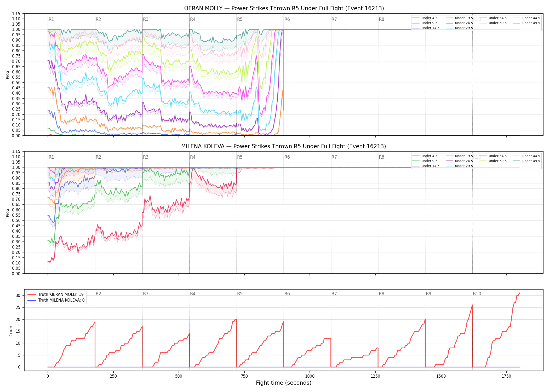Click the 30 tick label on the Count axis

[18, 296]
